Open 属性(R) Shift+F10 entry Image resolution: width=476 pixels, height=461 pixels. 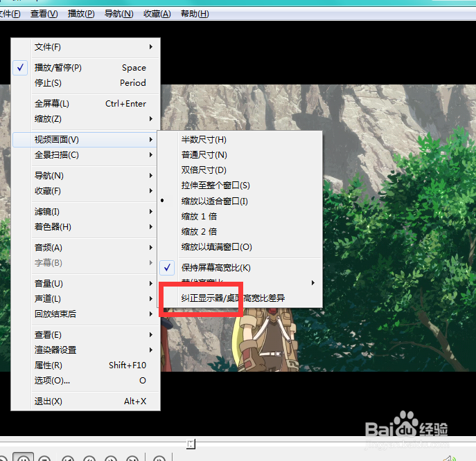[86, 365]
